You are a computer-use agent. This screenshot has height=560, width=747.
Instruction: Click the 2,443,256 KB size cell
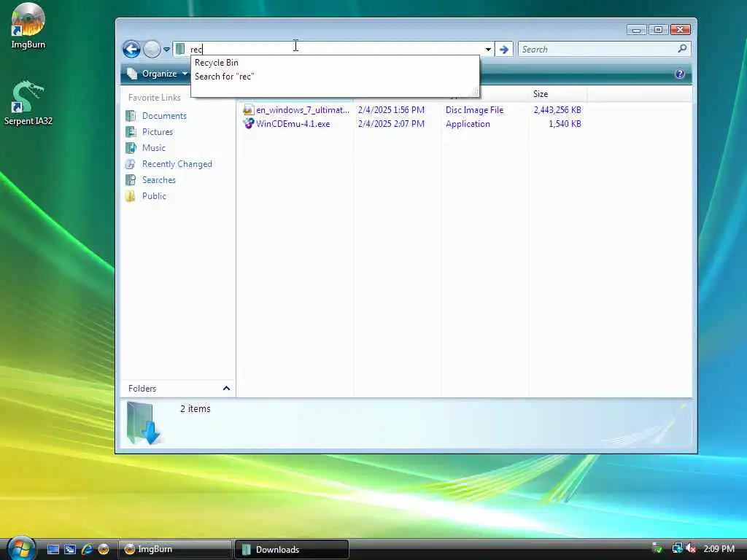tap(557, 110)
